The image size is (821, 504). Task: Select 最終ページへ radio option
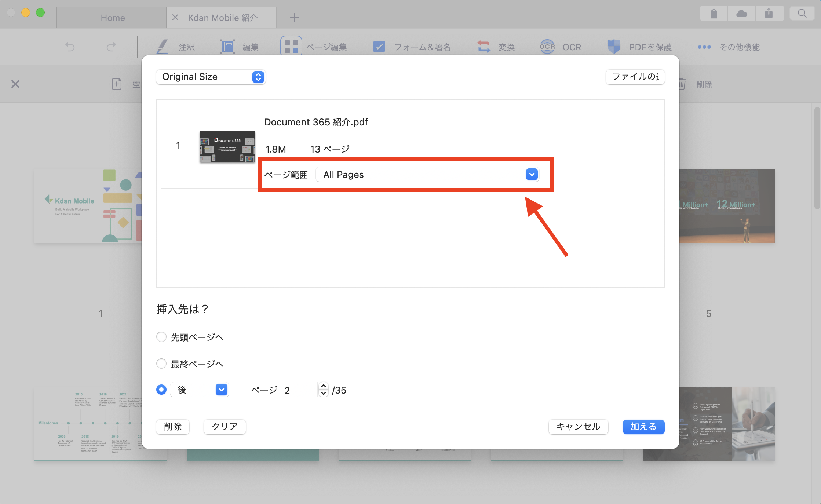[161, 364]
